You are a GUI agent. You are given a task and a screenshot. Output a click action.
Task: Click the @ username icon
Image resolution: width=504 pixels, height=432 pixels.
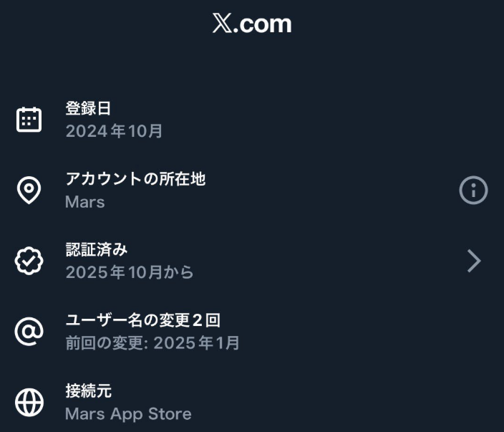(x=29, y=332)
